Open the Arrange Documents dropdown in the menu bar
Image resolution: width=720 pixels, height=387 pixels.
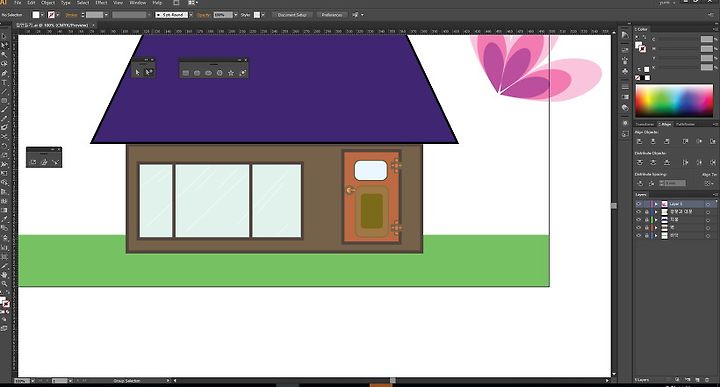click(193, 3)
